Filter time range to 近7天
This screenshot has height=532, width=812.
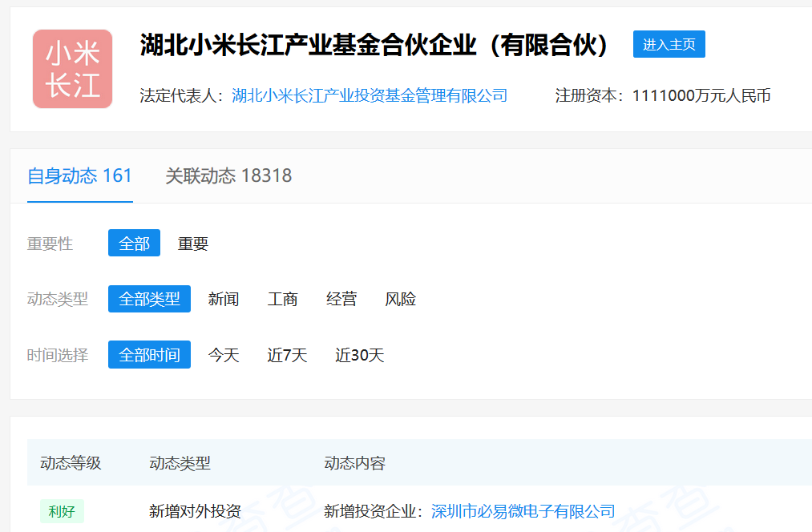287,355
